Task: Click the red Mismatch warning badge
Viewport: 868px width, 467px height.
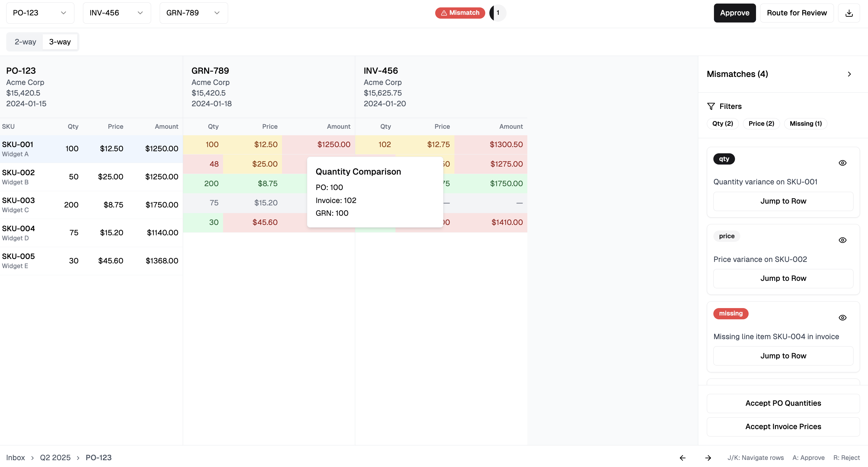Action: click(x=460, y=13)
